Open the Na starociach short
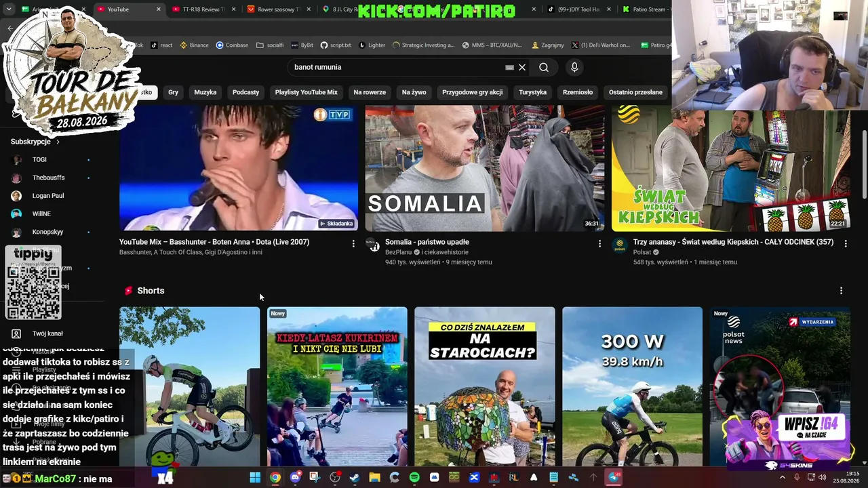Image resolution: width=868 pixels, height=488 pixels. point(485,386)
